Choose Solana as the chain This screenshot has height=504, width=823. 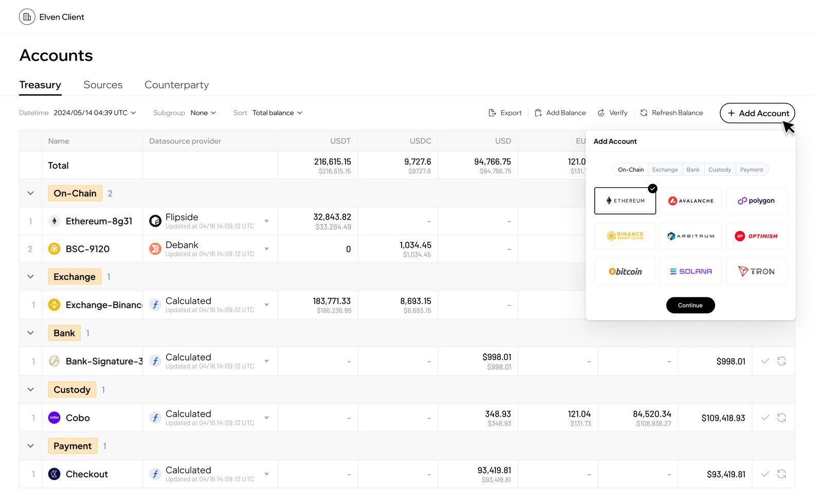pos(690,272)
